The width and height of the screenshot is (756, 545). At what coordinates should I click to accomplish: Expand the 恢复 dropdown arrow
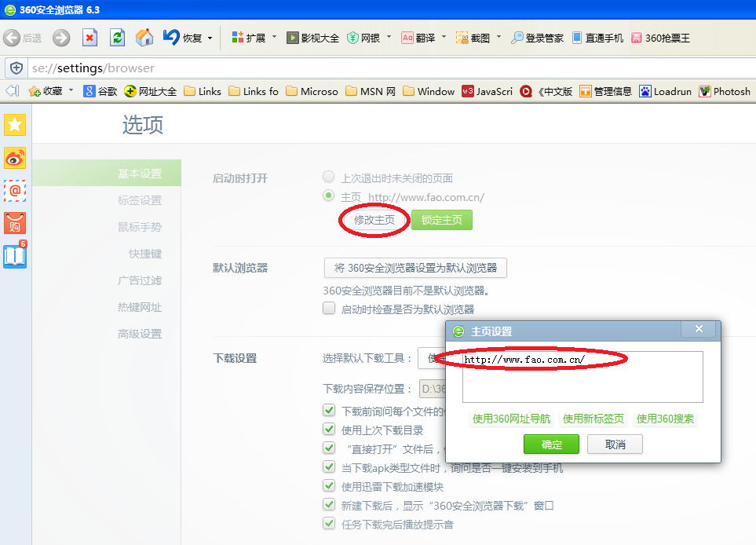(210, 38)
